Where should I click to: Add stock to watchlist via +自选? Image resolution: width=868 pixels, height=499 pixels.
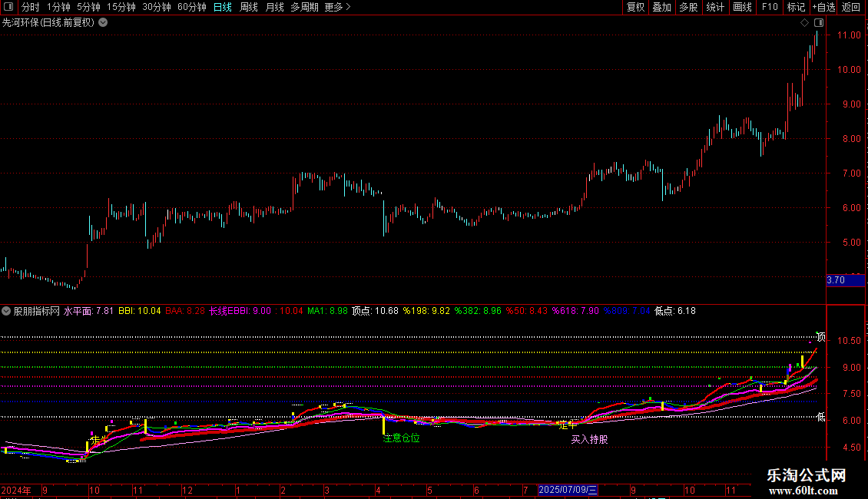click(823, 7)
